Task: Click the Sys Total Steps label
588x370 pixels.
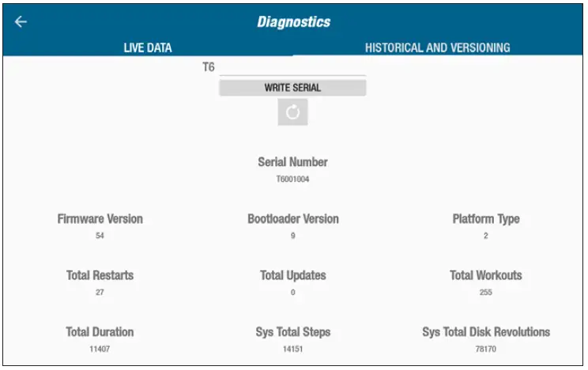Action: [292, 332]
